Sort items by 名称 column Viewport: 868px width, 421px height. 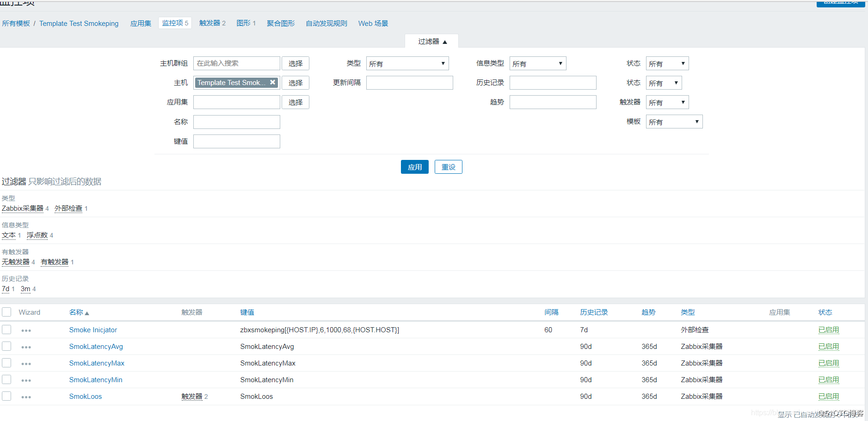pyautogui.click(x=79, y=312)
